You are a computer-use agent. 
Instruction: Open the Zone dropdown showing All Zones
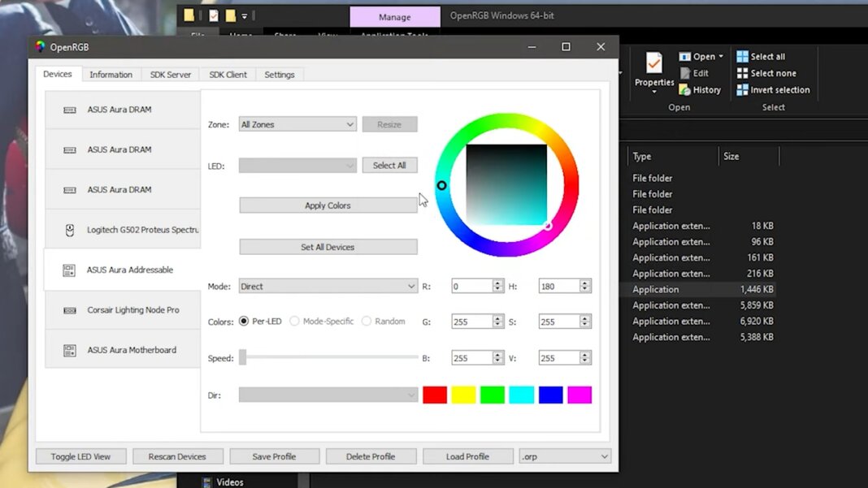pos(297,124)
